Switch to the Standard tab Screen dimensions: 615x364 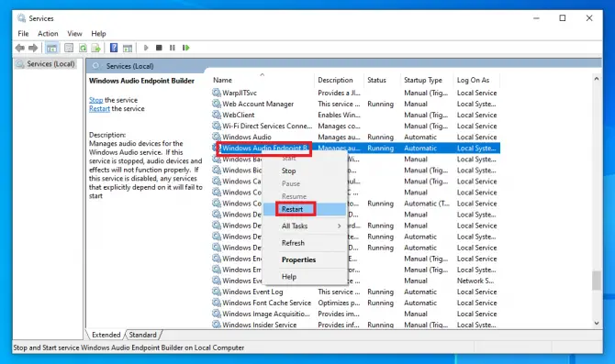pyautogui.click(x=143, y=335)
